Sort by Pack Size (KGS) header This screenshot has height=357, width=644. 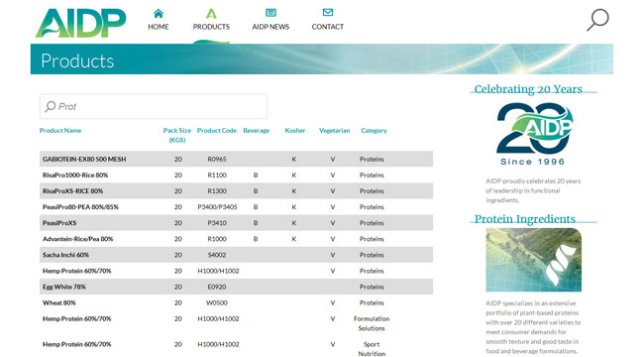coord(177,135)
